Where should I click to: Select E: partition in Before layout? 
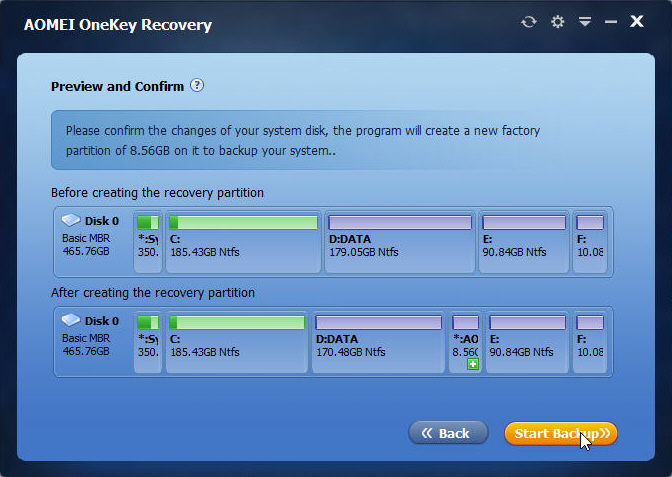pyautogui.click(x=524, y=242)
